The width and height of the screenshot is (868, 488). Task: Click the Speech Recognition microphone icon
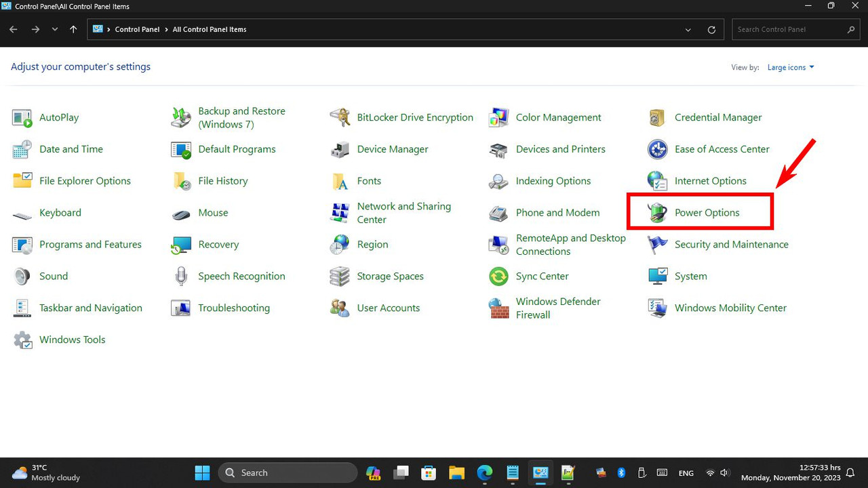coord(181,277)
